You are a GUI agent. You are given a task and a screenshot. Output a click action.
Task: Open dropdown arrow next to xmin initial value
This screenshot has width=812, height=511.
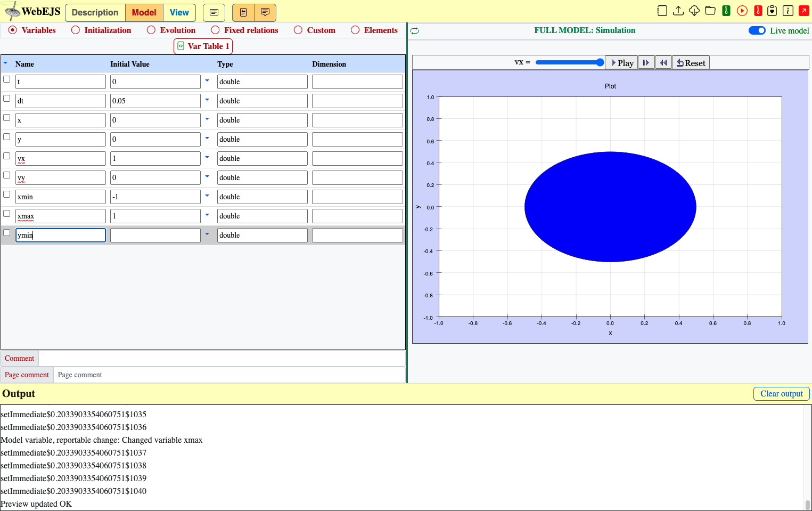pos(207,196)
